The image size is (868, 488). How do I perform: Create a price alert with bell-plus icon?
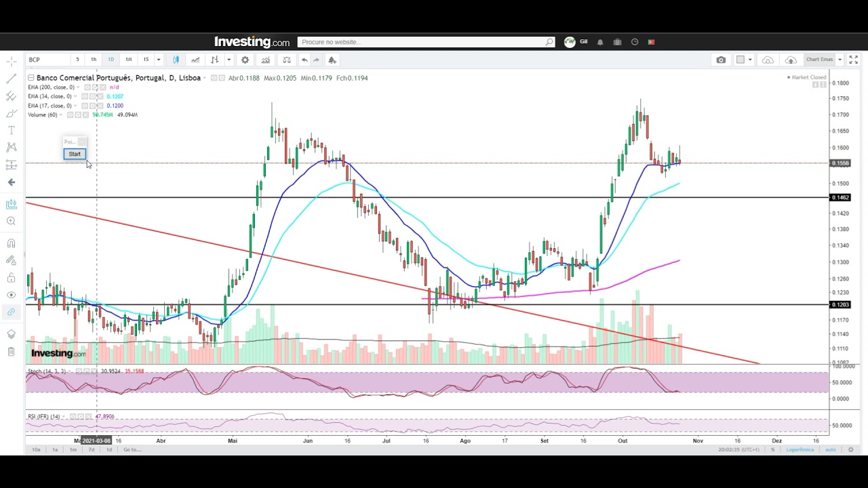point(332,60)
